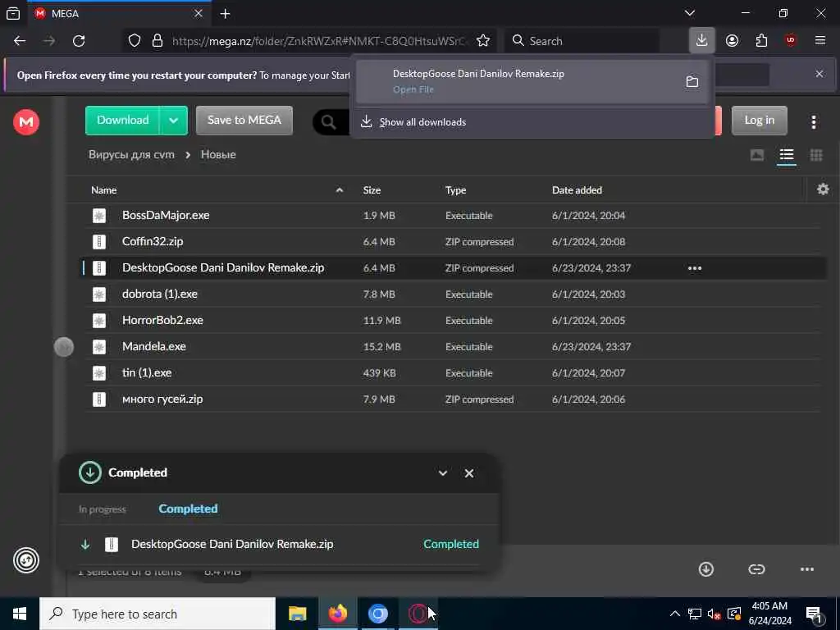Open Windows Start menu

pos(20,614)
